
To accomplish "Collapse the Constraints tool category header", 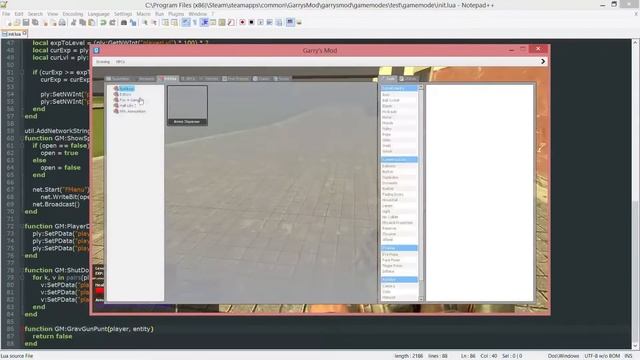I will (x=399, y=88).
